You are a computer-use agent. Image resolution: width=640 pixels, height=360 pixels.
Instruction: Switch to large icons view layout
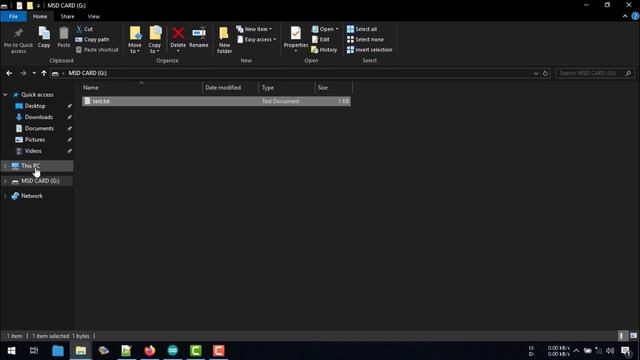[x=633, y=336]
